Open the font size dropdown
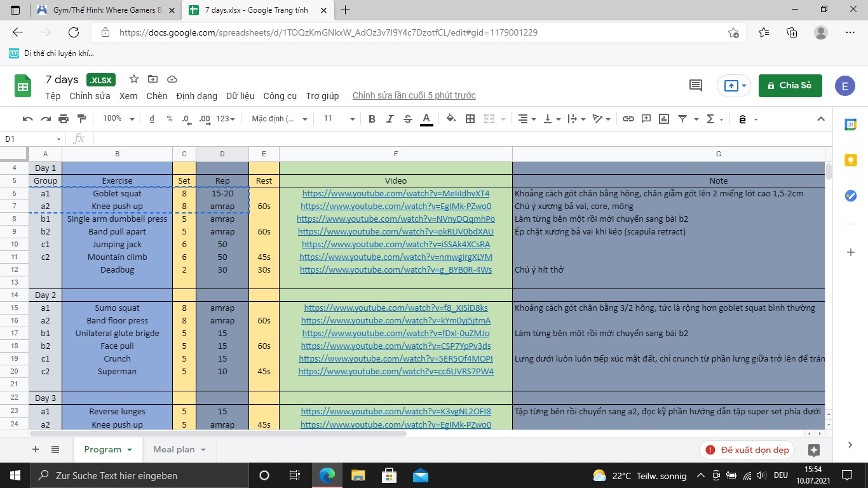Image resolution: width=868 pixels, height=488 pixels. point(339,119)
